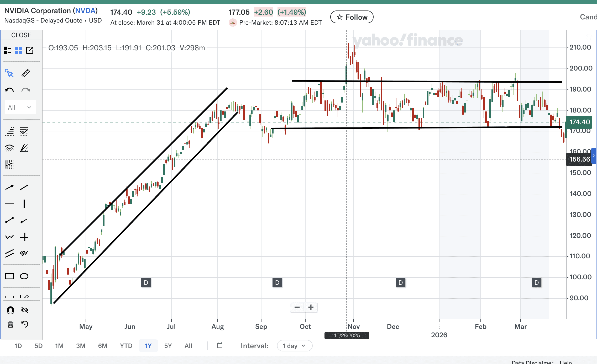Select the ellipse shape tool
The height and width of the screenshot is (364, 597).
click(24, 276)
